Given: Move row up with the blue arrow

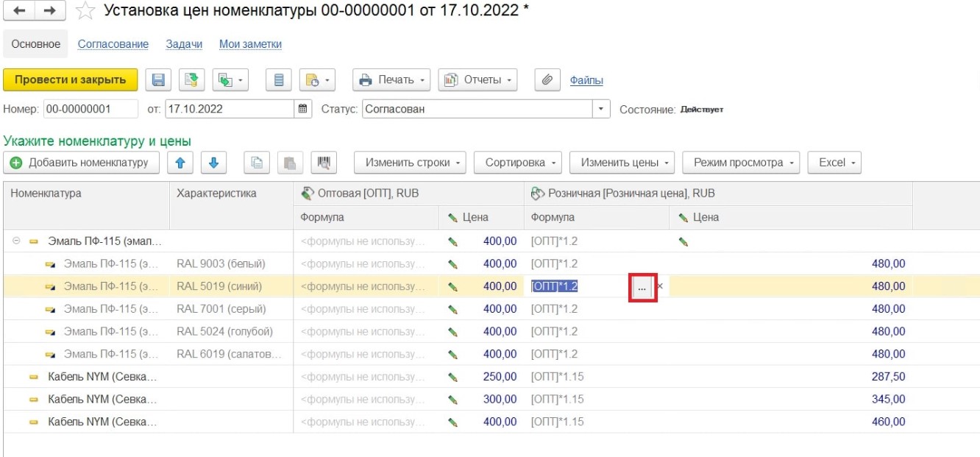Looking at the screenshot, I should point(180,163).
